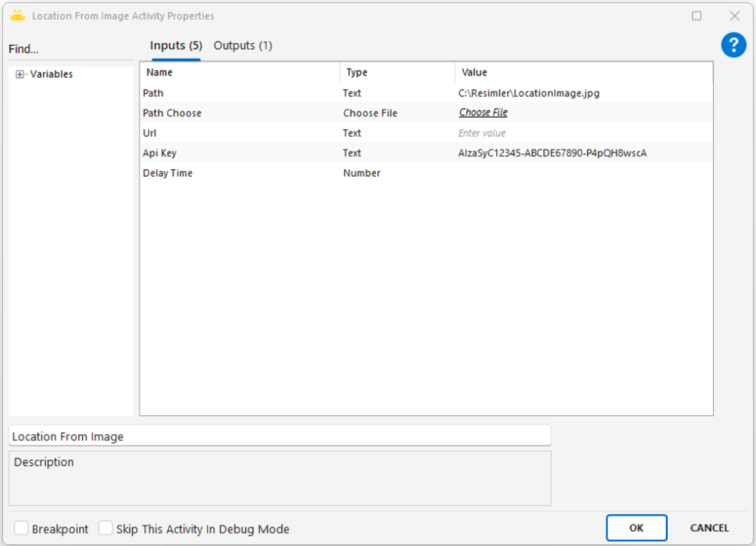Click the Url value field
Screen dimensions: 756x546
pyautogui.click(x=583, y=133)
